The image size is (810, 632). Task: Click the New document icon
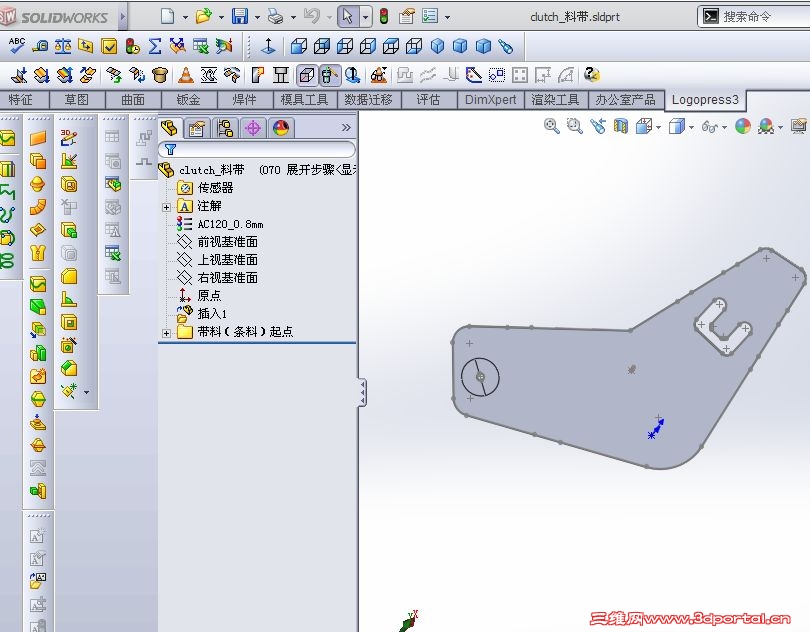point(167,17)
